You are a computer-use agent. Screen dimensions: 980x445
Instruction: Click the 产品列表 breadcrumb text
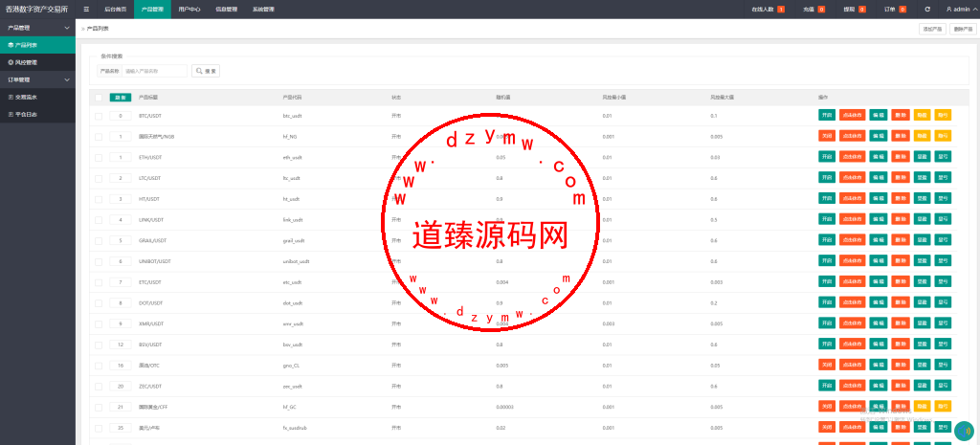pyautogui.click(x=97, y=29)
